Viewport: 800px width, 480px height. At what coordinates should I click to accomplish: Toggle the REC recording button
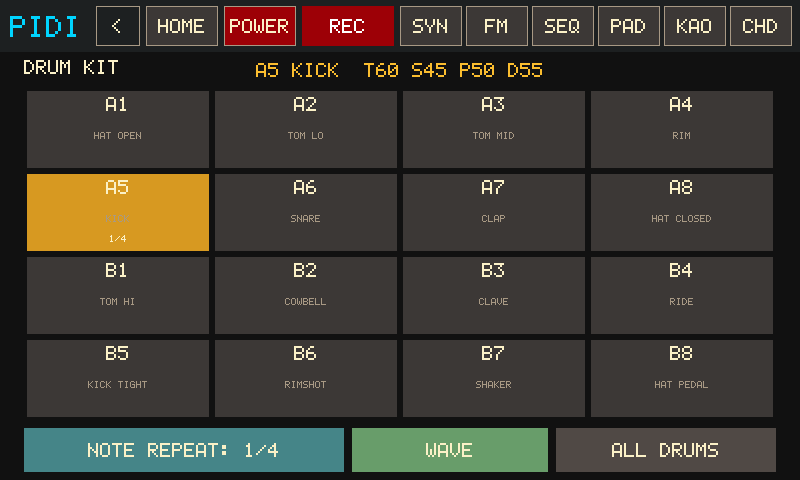coord(347,26)
